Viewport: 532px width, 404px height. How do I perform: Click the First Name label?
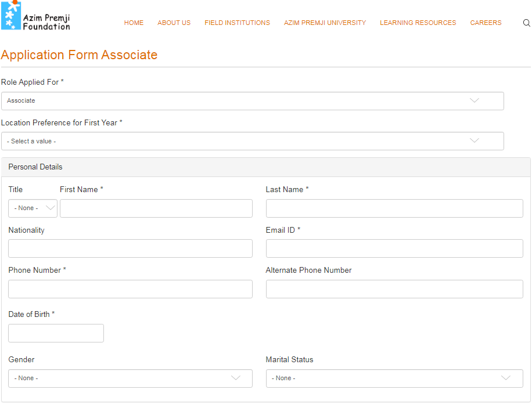coord(81,190)
